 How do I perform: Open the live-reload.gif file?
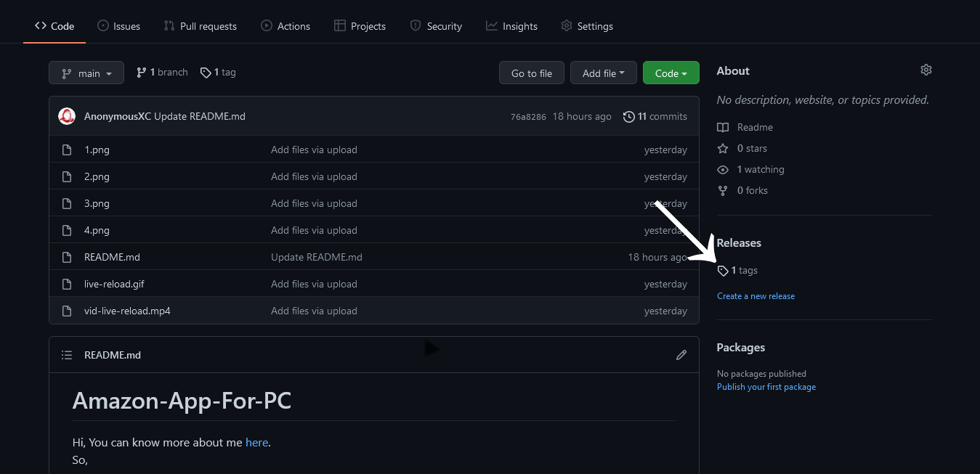coord(114,284)
